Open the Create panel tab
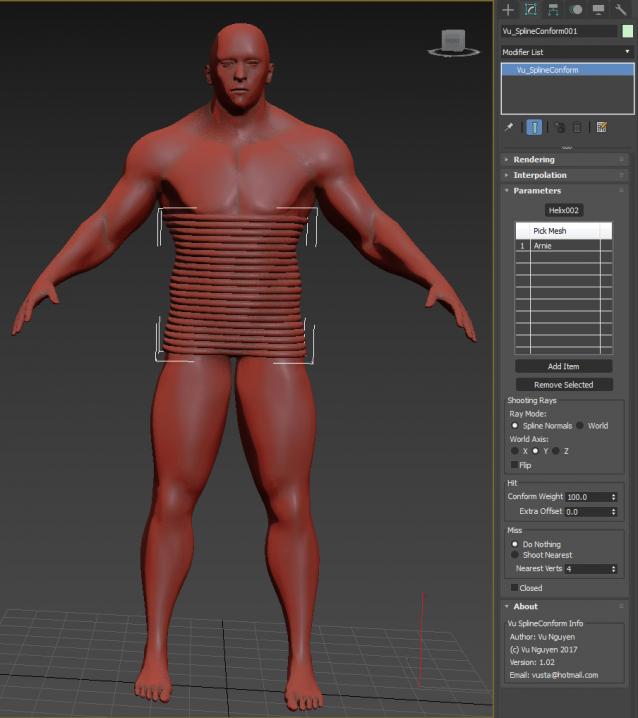 508,10
